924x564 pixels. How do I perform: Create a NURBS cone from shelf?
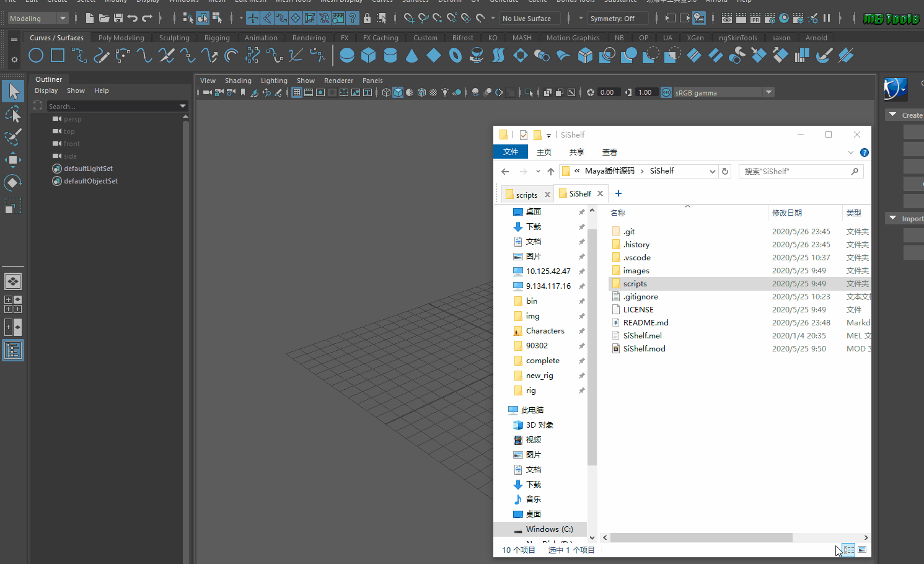click(x=412, y=56)
